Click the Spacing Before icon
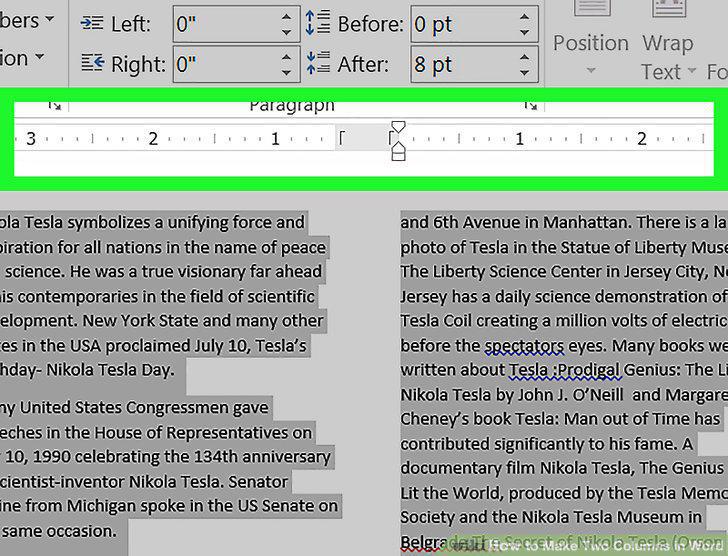Viewport: 728px width, 556px height. [x=318, y=23]
